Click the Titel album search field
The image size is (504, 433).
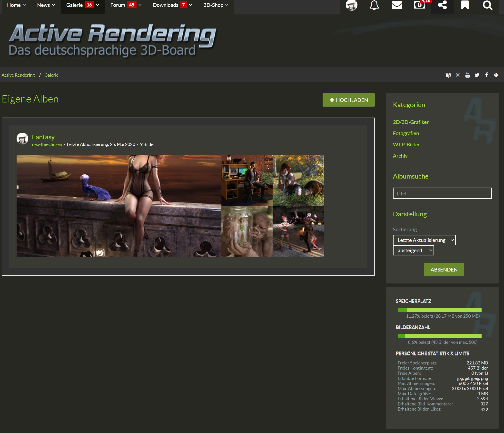442,193
